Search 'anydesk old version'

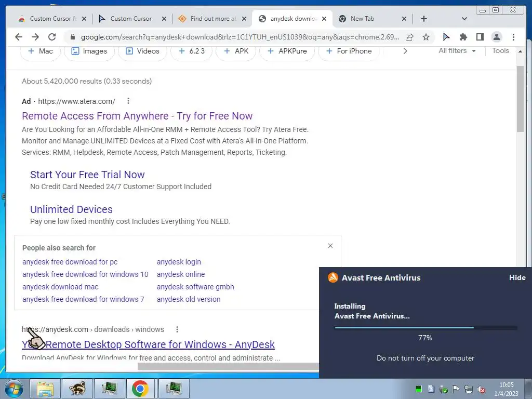[x=189, y=299]
